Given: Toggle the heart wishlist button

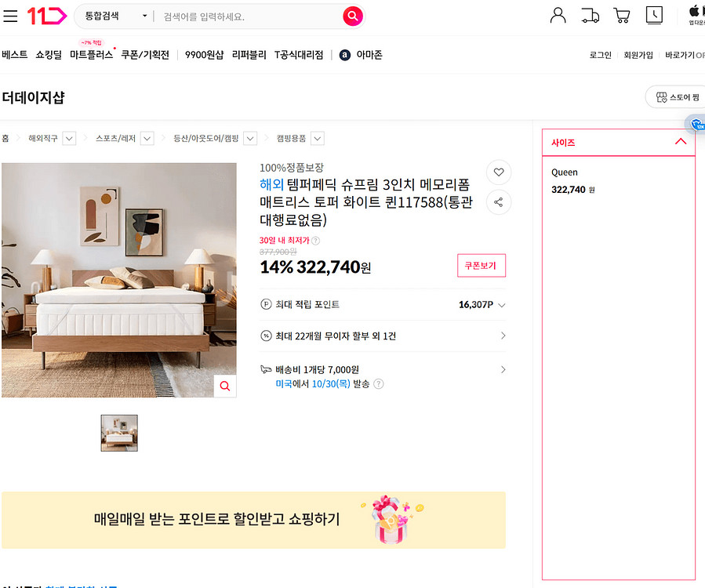Looking at the screenshot, I should tap(499, 172).
